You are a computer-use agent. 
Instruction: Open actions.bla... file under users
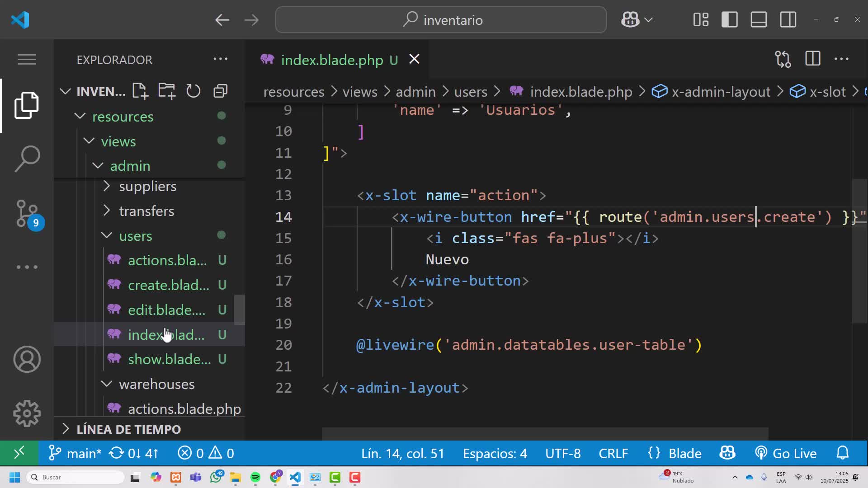(167, 260)
